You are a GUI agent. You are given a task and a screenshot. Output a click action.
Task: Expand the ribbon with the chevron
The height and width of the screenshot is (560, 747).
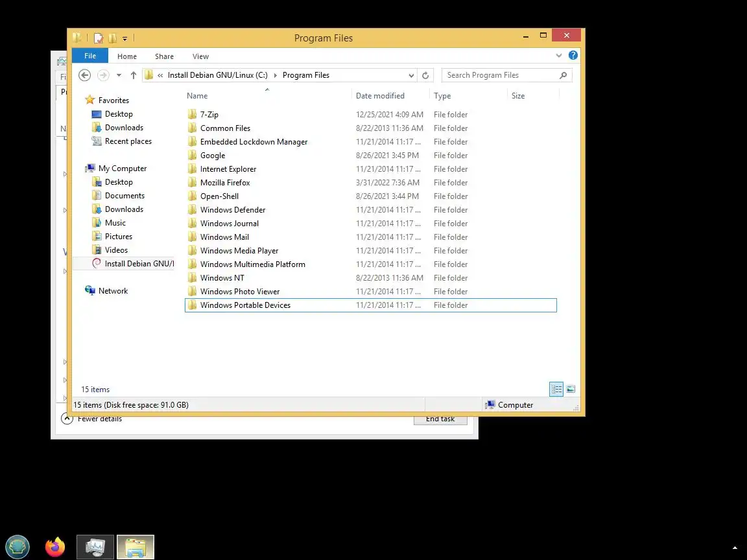point(559,56)
